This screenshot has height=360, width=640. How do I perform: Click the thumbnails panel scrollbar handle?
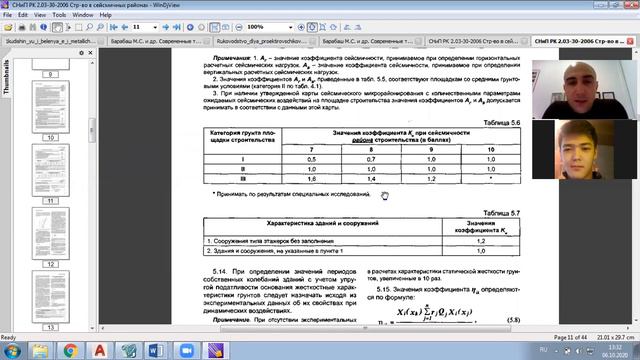click(92, 130)
